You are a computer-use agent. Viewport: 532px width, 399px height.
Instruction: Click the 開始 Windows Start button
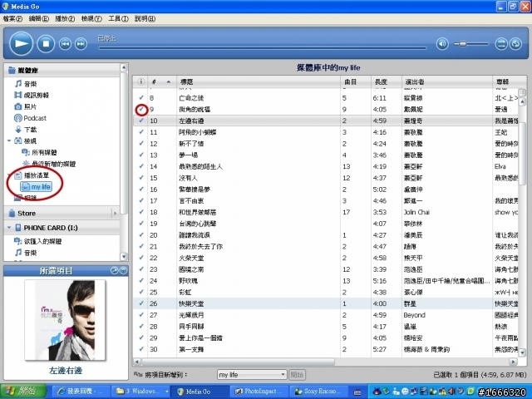click(22, 392)
